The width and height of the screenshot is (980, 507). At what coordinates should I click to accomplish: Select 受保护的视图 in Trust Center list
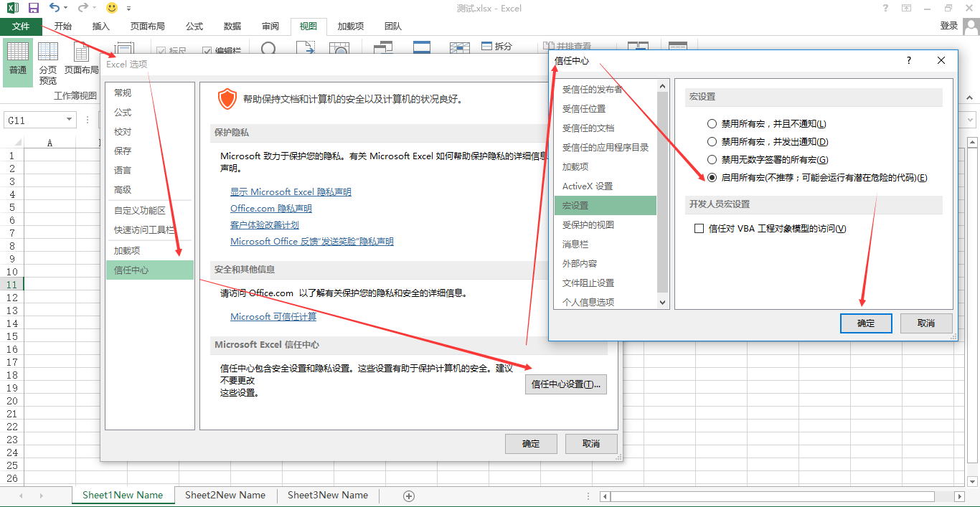[x=588, y=225]
